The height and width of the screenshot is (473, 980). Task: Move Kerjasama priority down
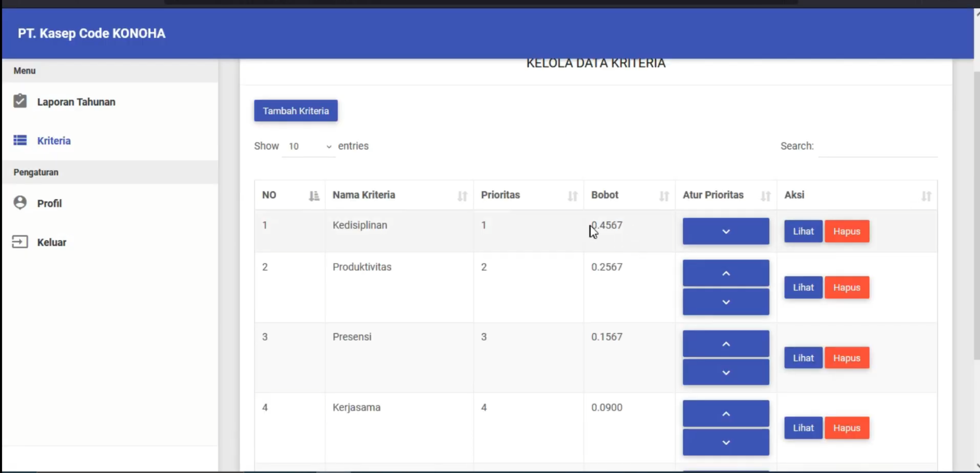[x=725, y=442]
